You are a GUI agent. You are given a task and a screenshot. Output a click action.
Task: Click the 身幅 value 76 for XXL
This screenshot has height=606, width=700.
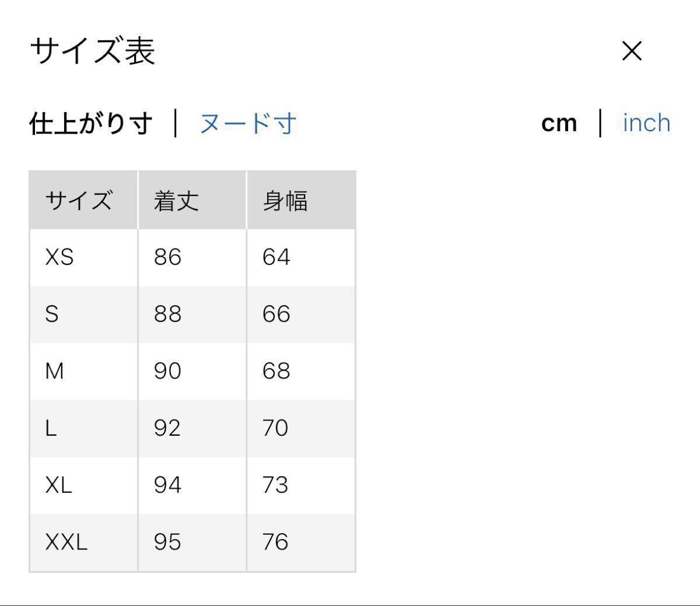click(x=275, y=542)
